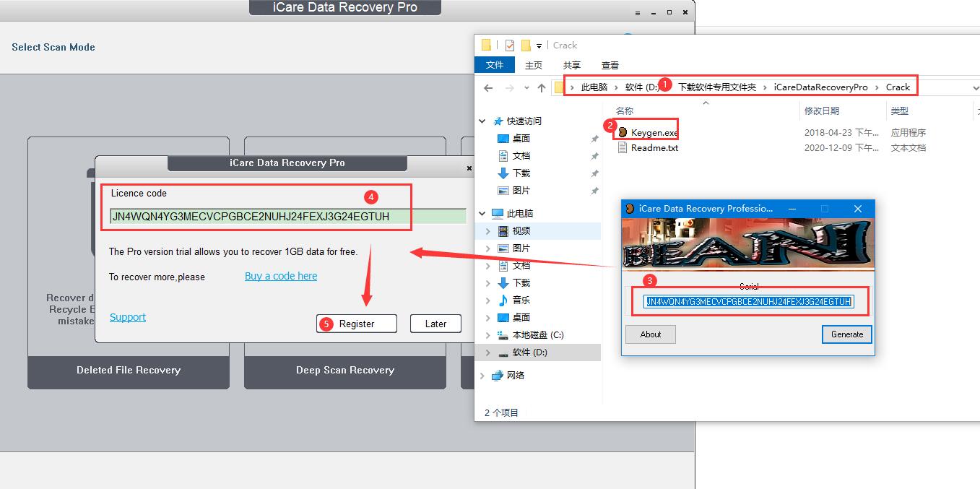Viewport: 980px width, 489px height.
Task: Open the 'Buy a code here' link
Action: 281,276
